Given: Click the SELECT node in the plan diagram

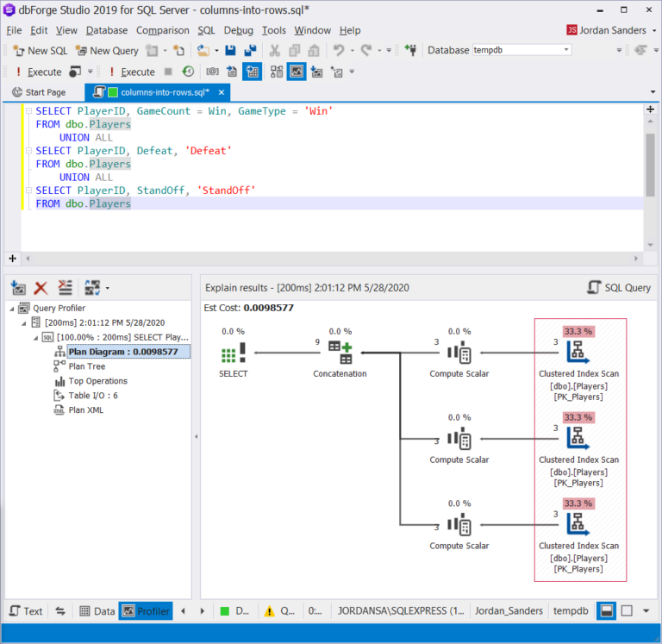Looking at the screenshot, I should [x=234, y=353].
